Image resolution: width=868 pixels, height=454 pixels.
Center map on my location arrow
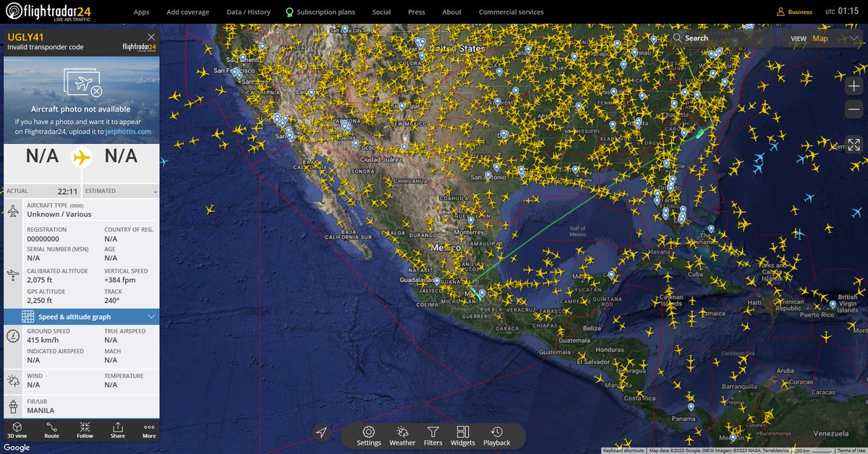[x=322, y=432]
